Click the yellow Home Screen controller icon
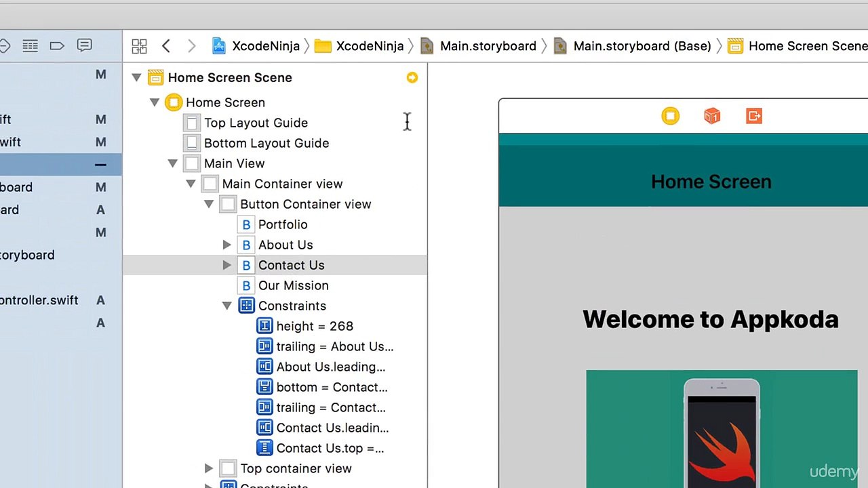The image size is (868, 488). [x=174, y=102]
